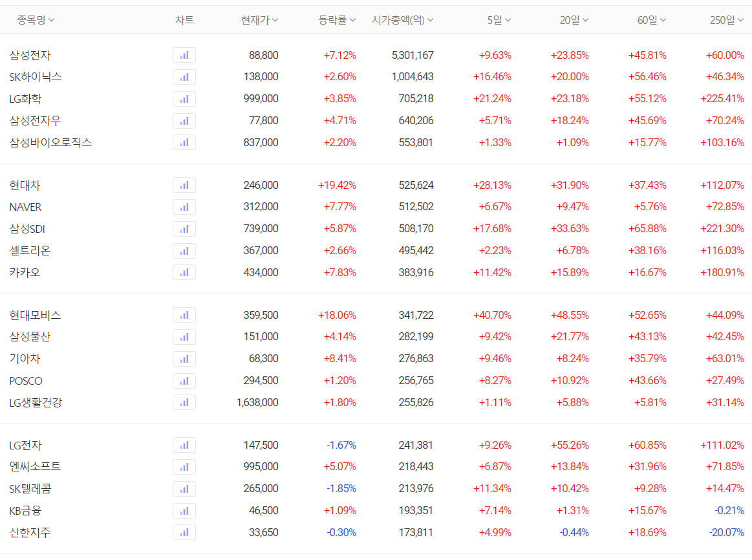Select 삼성SDI 60-day value +65.88%
Image resolution: width=752 pixels, height=560 pixels.
tap(647, 229)
